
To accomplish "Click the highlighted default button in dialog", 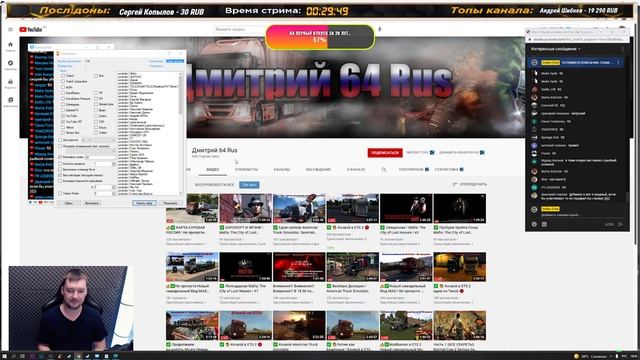I will (x=144, y=203).
